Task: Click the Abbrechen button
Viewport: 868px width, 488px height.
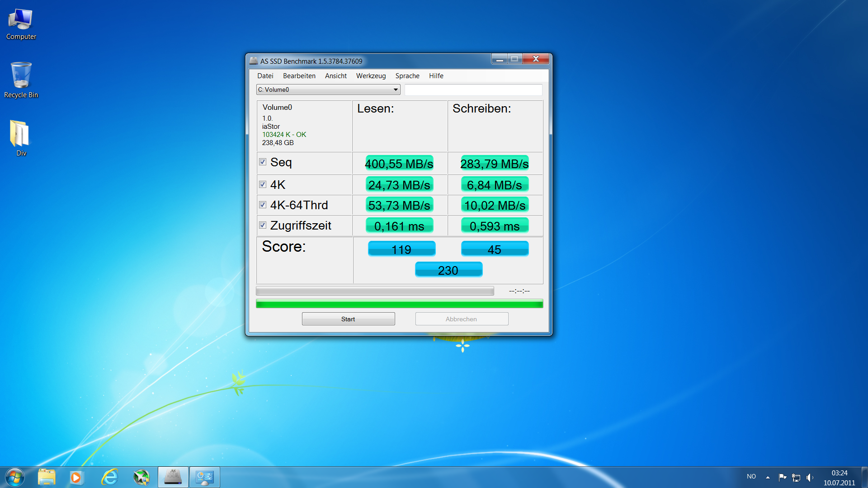Action: (462, 319)
